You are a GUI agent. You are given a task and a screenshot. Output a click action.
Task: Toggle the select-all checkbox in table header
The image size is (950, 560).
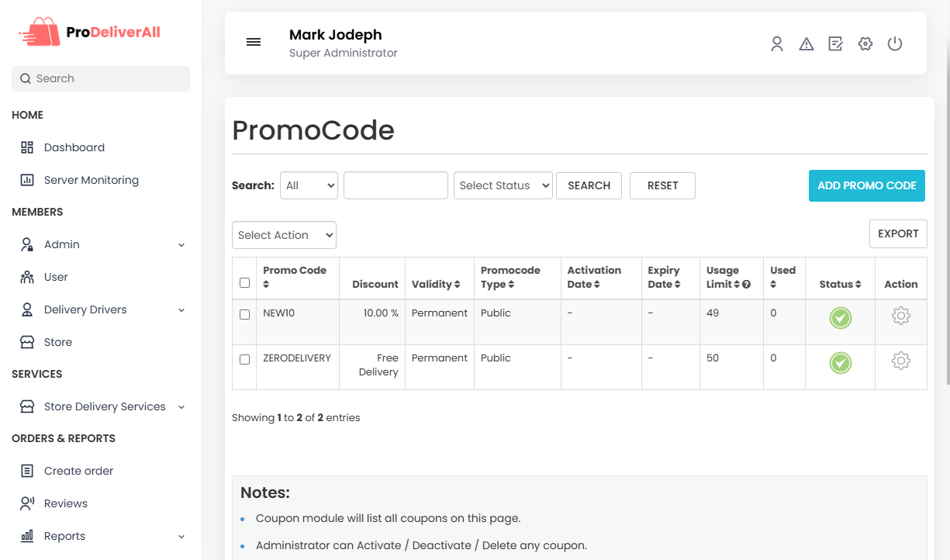pyautogui.click(x=245, y=283)
